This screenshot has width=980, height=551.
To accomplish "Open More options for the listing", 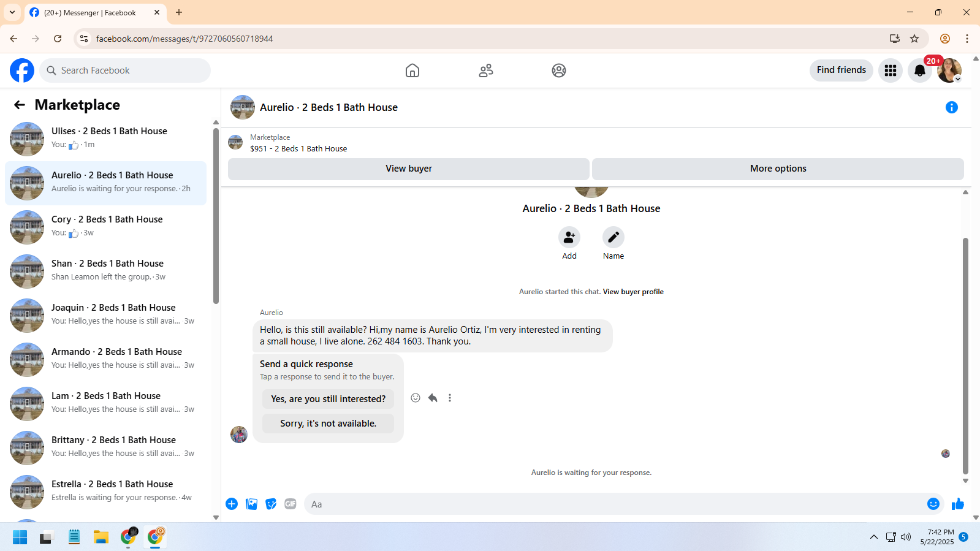I will click(x=778, y=169).
